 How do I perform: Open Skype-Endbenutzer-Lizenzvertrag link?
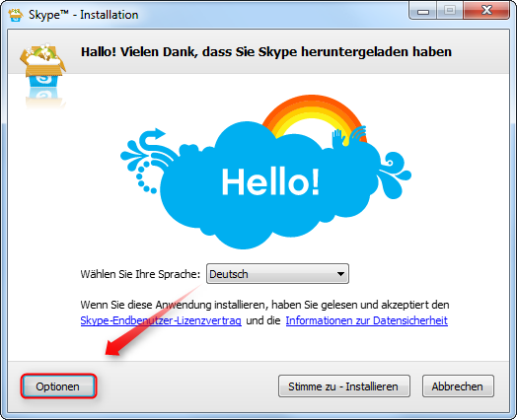pos(161,320)
